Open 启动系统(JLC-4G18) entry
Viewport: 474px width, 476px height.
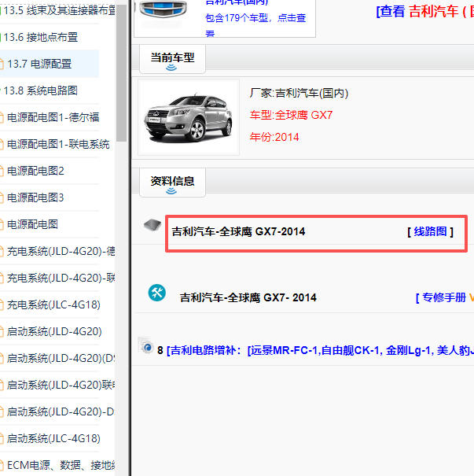53,439
